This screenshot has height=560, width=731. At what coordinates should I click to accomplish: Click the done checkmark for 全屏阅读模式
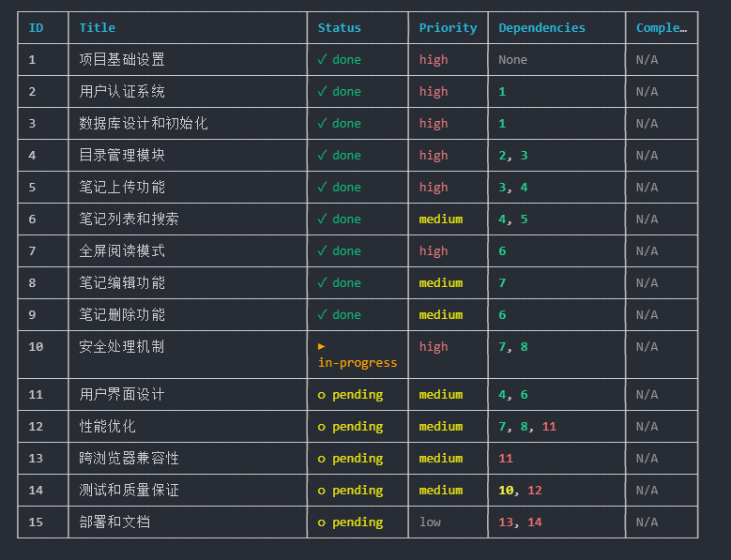point(322,250)
